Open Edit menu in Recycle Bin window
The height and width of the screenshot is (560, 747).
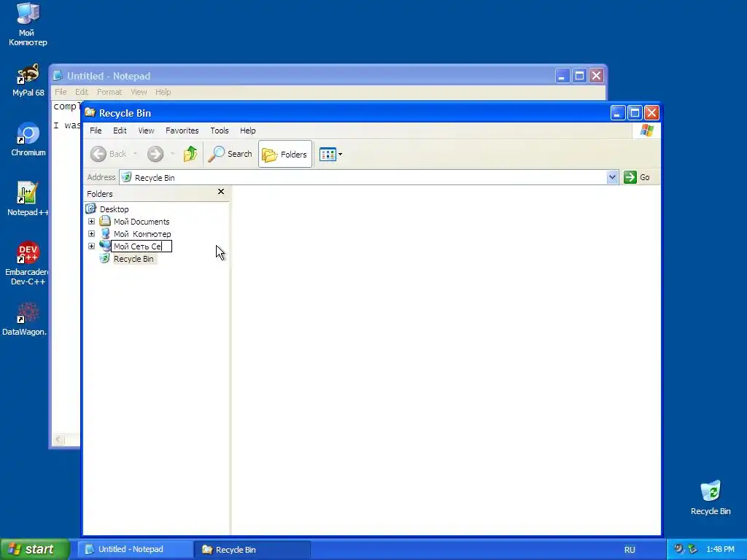click(120, 131)
